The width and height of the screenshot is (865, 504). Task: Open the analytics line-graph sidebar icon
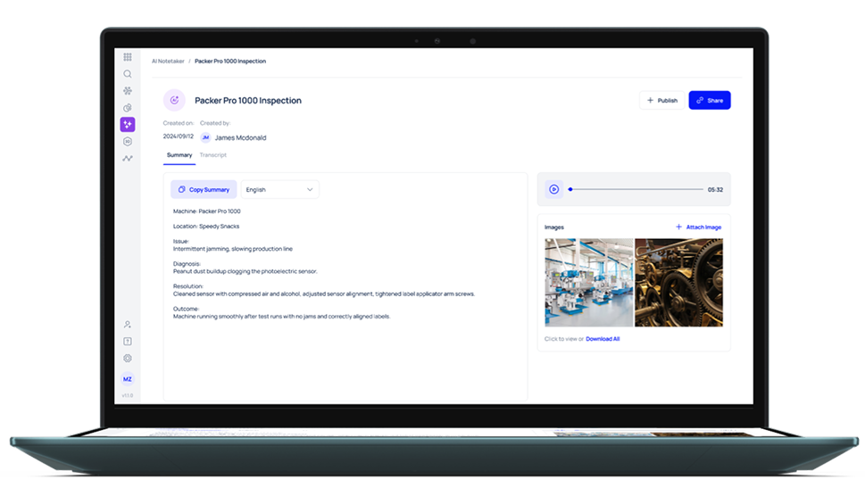click(x=128, y=158)
